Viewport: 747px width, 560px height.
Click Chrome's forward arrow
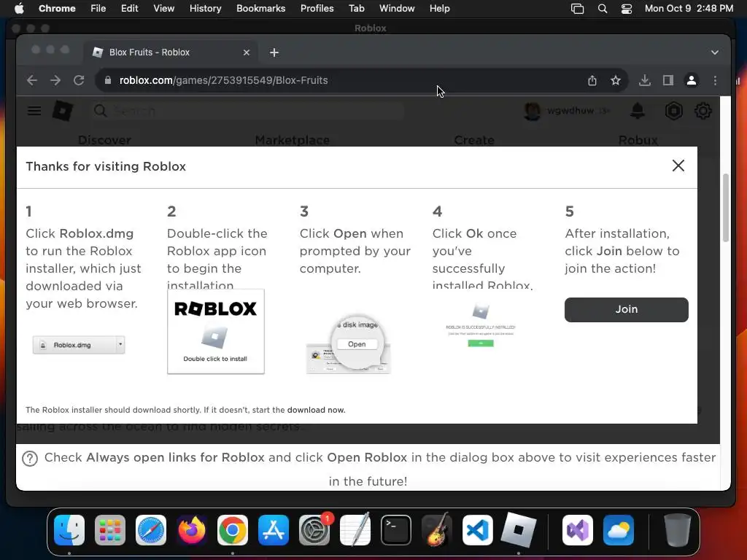coord(55,80)
